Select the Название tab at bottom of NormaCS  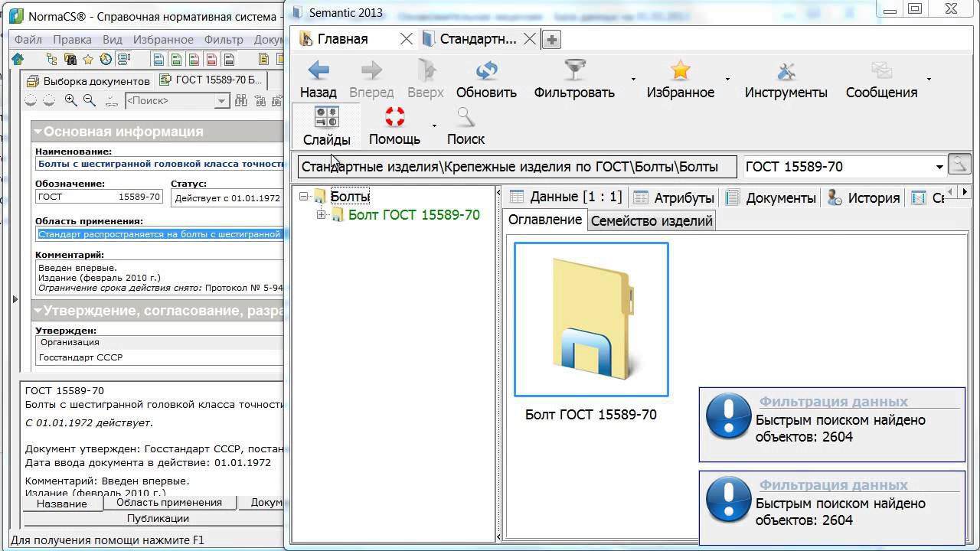62,504
